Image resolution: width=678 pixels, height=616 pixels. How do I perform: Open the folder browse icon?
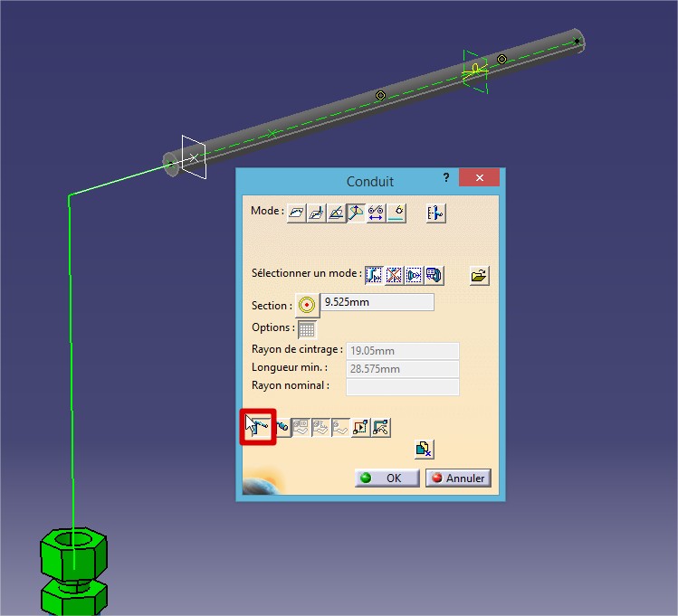(x=479, y=275)
